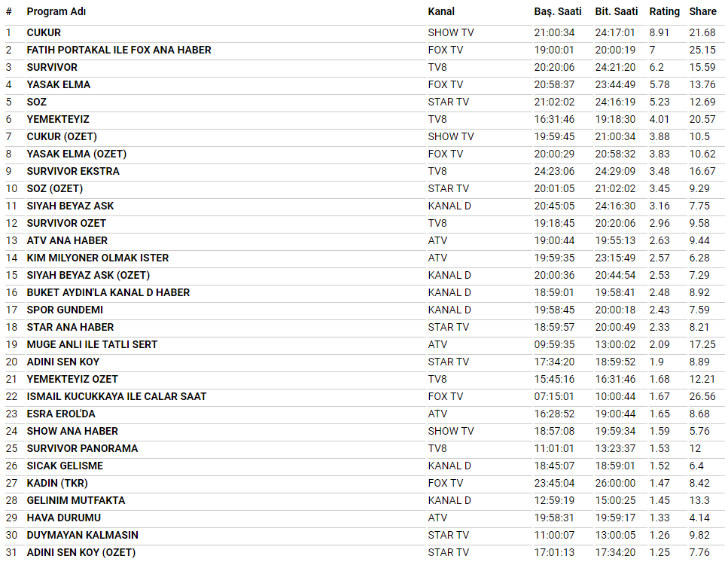Select MUGE ANLI ILE TATLI SERT
This screenshot has width=728, height=562.
coord(92,344)
